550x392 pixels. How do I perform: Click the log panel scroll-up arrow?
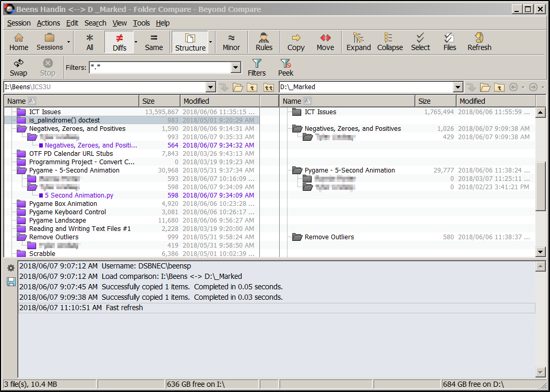pyautogui.click(x=541, y=267)
